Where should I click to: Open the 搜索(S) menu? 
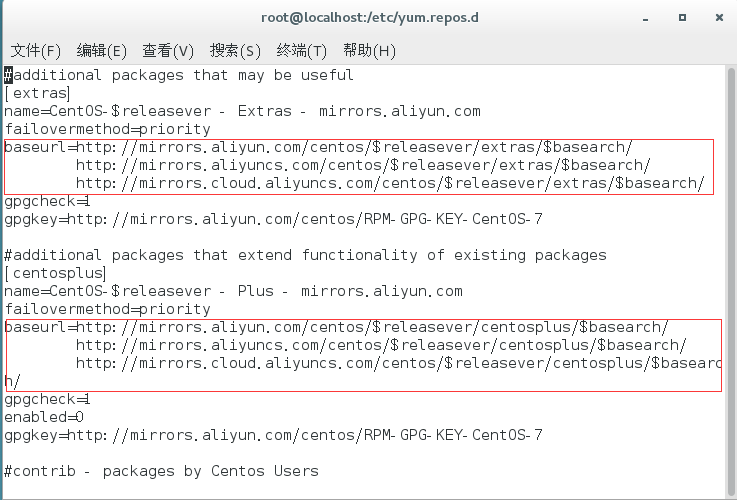click(x=235, y=50)
